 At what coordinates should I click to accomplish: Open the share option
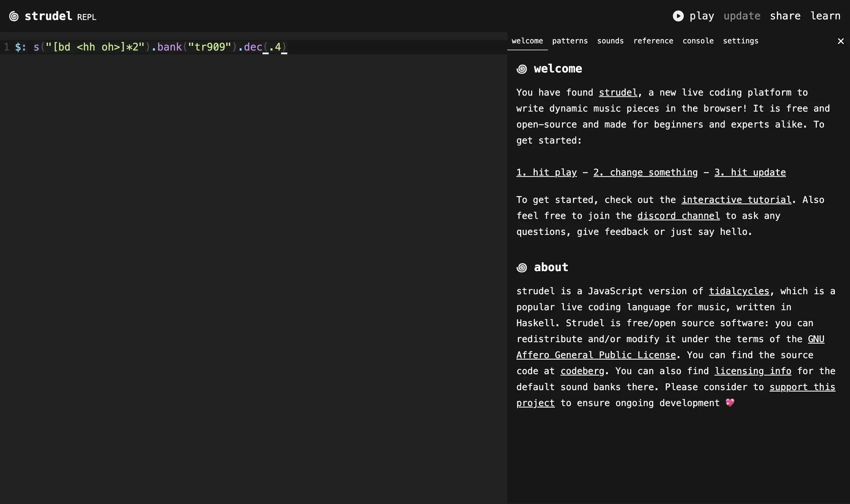click(785, 16)
